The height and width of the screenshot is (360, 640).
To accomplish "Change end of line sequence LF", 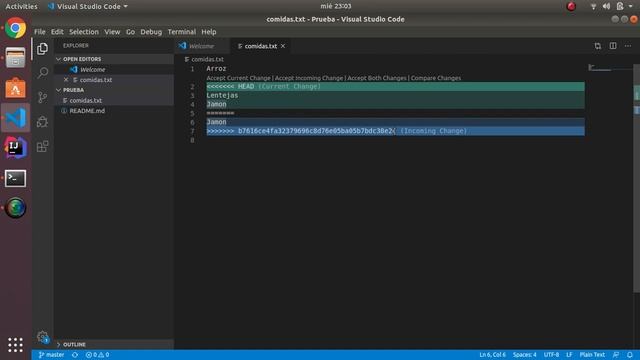I will 569,355.
